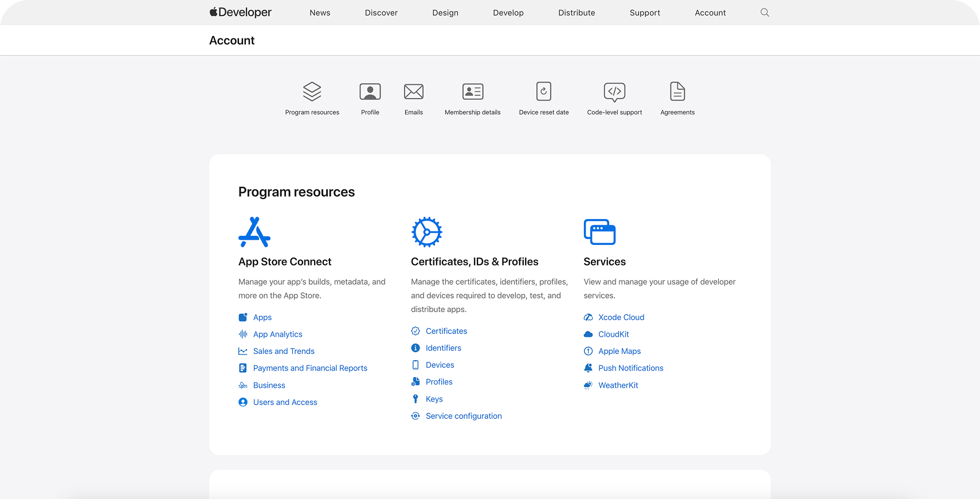Click the Program resources section title
980x499 pixels.
pos(296,192)
